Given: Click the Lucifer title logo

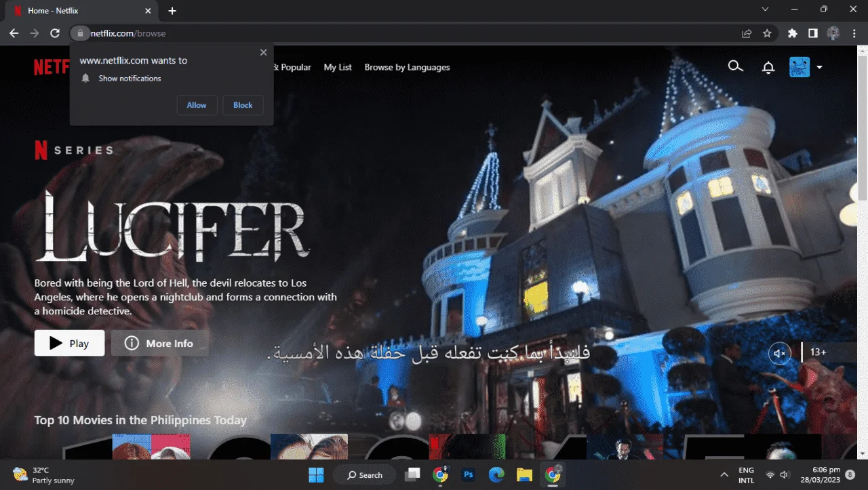Looking at the screenshot, I should pos(172,227).
